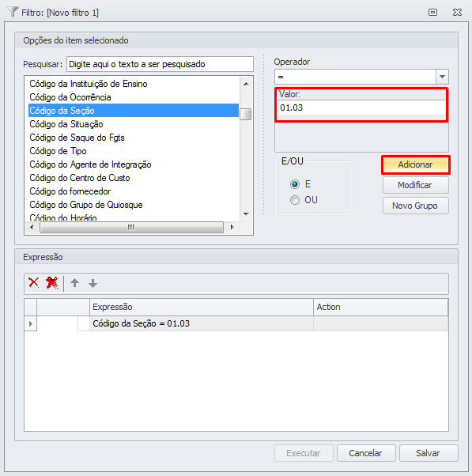This screenshot has width=472, height=476.
Task: Click list scroll down arrow
Action: coord(246,214)
